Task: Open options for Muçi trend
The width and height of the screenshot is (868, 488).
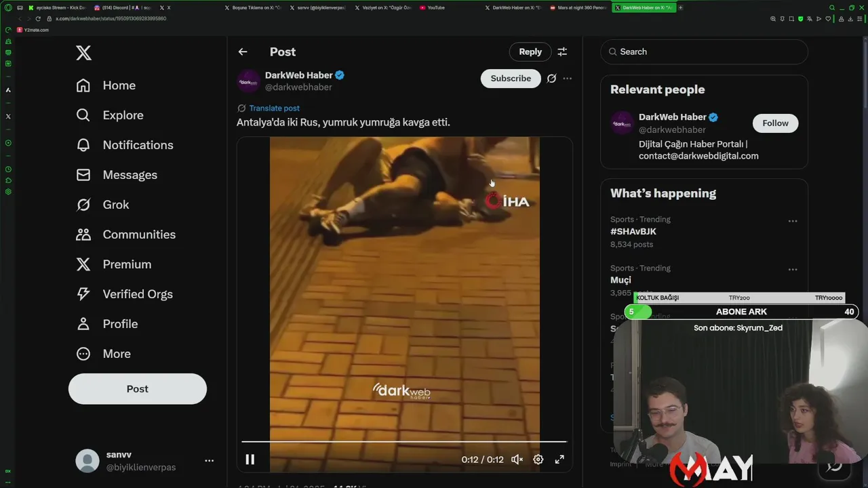Action: click(793, 270)
